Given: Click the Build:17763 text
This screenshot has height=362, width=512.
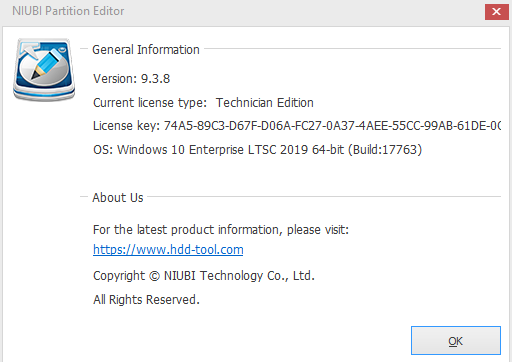Looking at the screenshot, I should 385,150.
